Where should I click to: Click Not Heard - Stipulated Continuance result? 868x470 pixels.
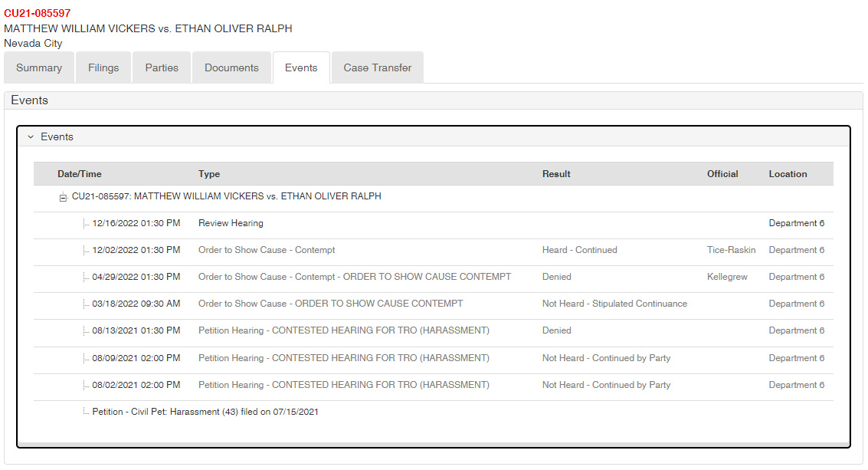tap(614, 304)
